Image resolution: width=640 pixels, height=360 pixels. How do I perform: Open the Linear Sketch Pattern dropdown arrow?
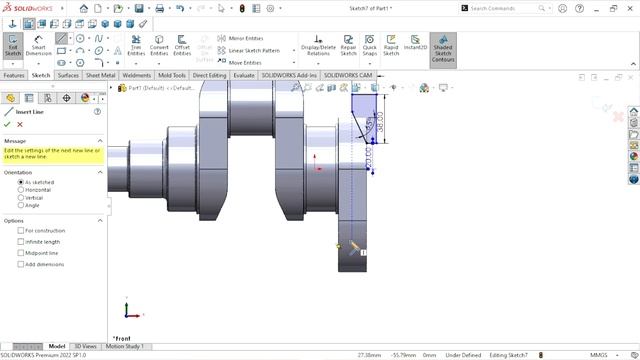(x=294, y=51)
